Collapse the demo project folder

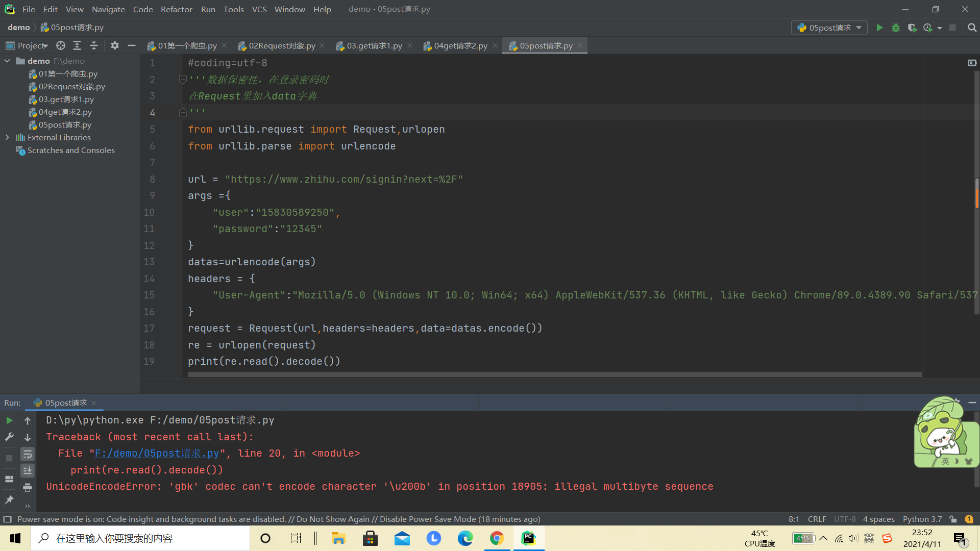point(7,61)
